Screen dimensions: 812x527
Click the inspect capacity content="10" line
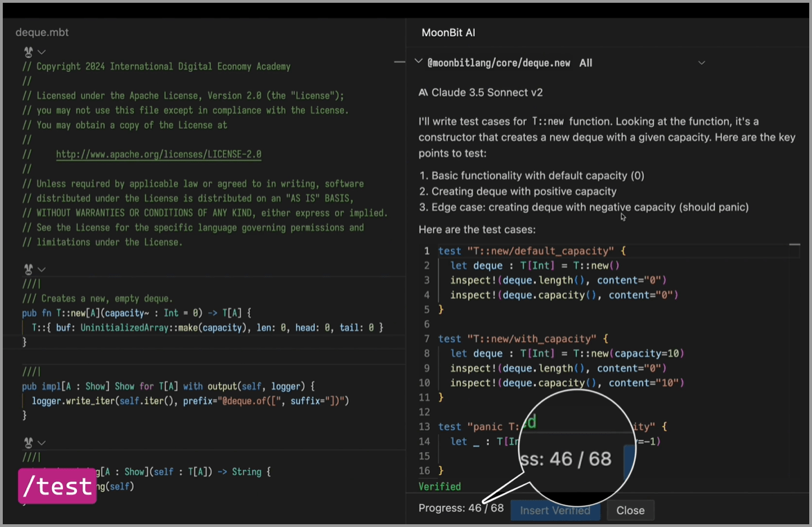[567, 383]
